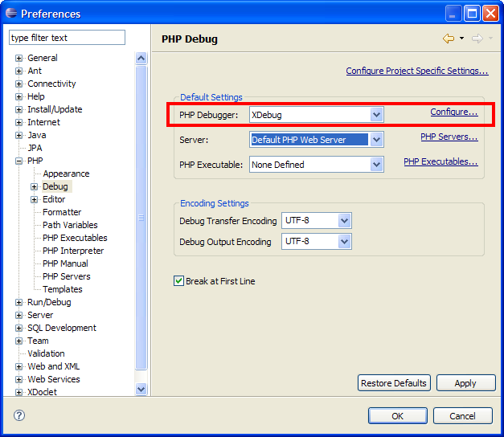Select JPA in the preferences tree
The height and width of the screenshot is (437, 504).
click(35, 148)
